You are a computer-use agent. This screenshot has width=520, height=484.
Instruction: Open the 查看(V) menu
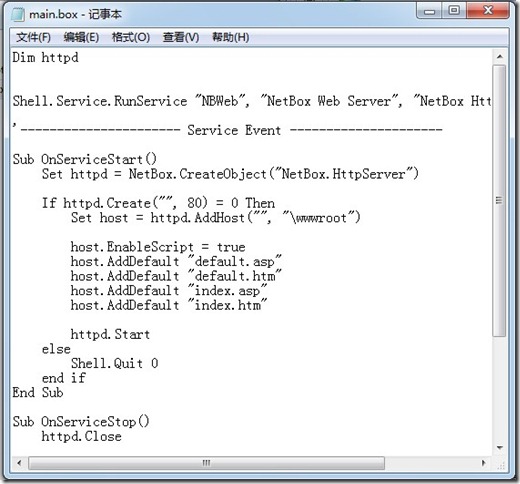click(x=181, y=37)
